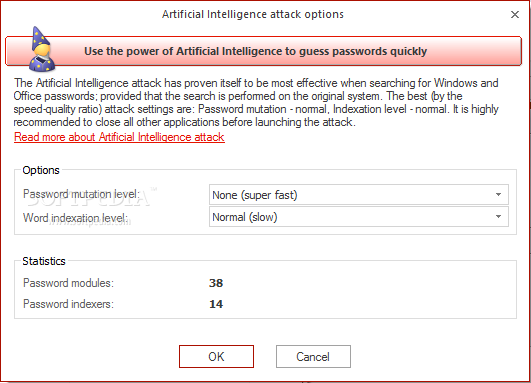Click the Password indexers count 14

pyautogui.click(x=216, y=304)
